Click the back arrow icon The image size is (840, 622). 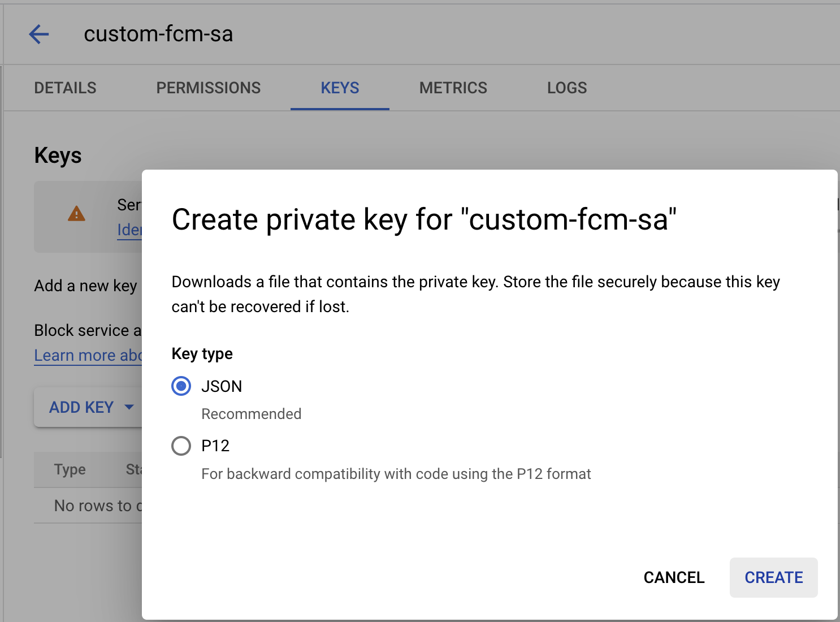tap(39, 34)
